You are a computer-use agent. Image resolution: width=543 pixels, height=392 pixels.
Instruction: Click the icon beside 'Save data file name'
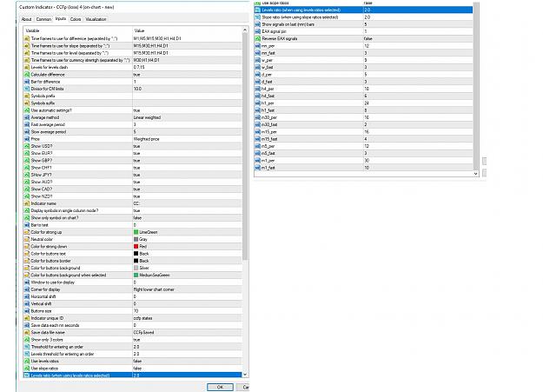click(x=27, y=332)
